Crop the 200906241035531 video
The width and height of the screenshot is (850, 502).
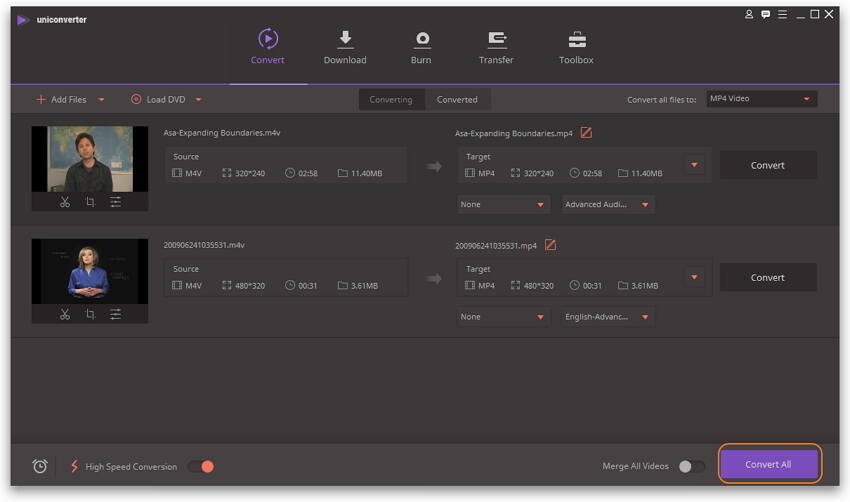click(x=91, y=314)
